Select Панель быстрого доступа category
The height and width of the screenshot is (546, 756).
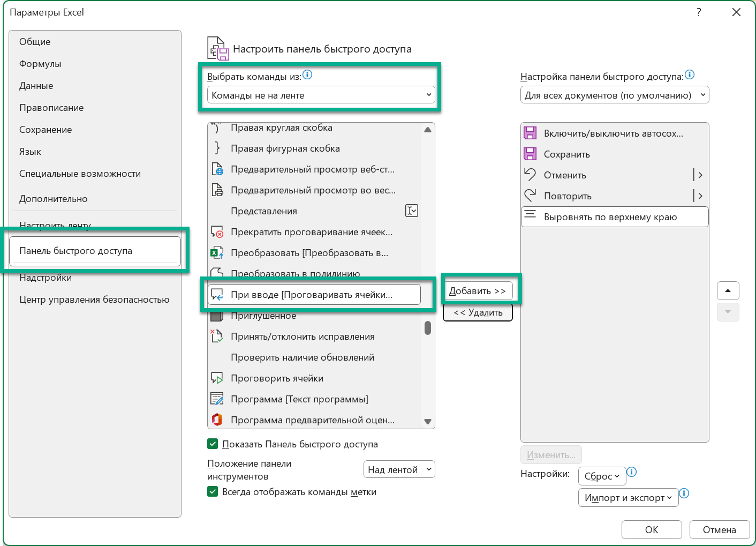[x=95, y=250]
